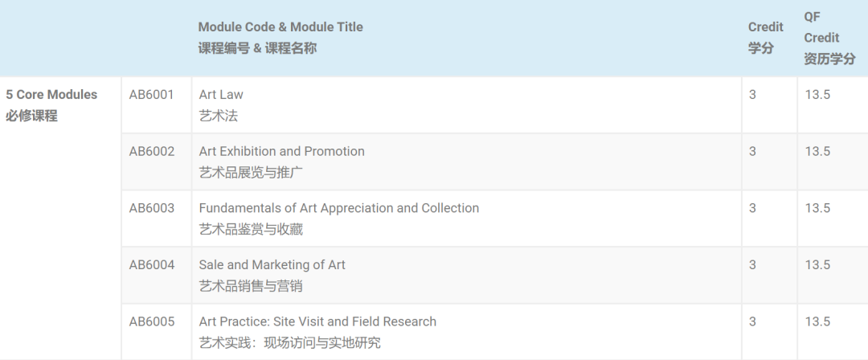Viewport: 868px width, 360px height.
Task: Select Art Practice: Site Visit and Field Research
Action: pos(317,321)
